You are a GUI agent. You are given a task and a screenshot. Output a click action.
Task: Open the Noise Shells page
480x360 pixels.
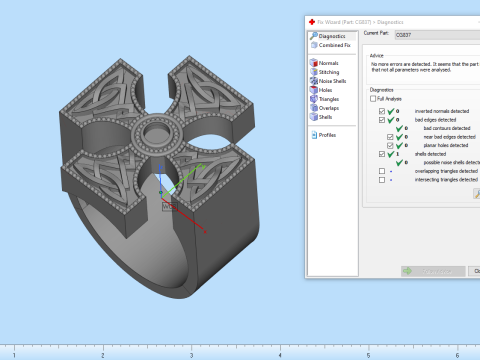[x=332, y=81]
